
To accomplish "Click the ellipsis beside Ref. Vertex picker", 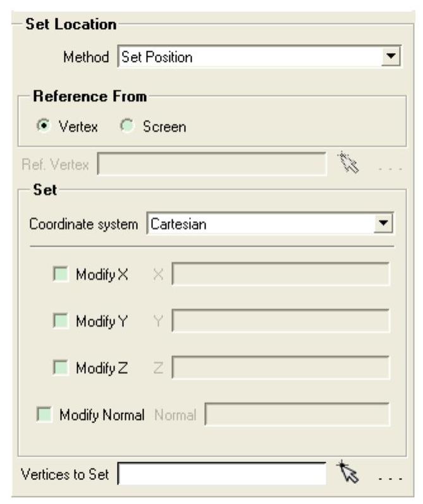I will [390, 169].
